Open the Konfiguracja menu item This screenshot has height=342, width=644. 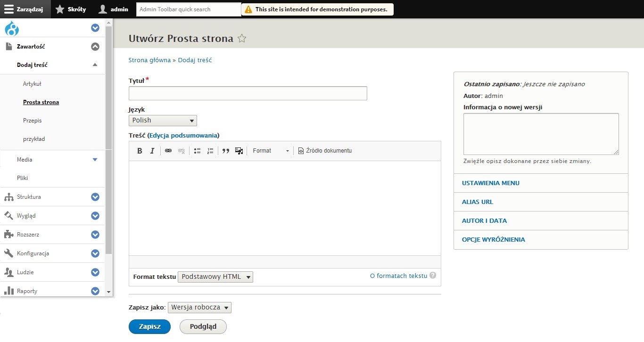pos(33,253)
